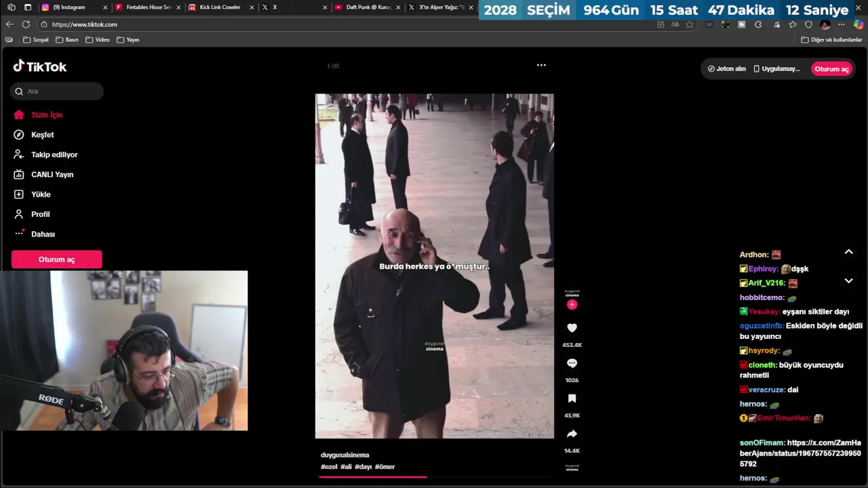This screenshot has width=868, height=488.
Task: Open the #ezel hashtag
Action: 329,467
